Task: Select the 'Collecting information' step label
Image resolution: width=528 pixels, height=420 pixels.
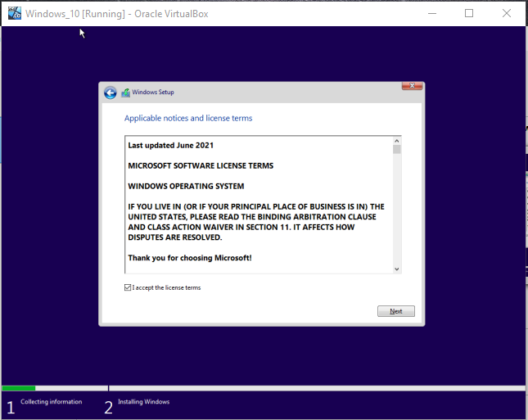Action: tap(51, 402)
